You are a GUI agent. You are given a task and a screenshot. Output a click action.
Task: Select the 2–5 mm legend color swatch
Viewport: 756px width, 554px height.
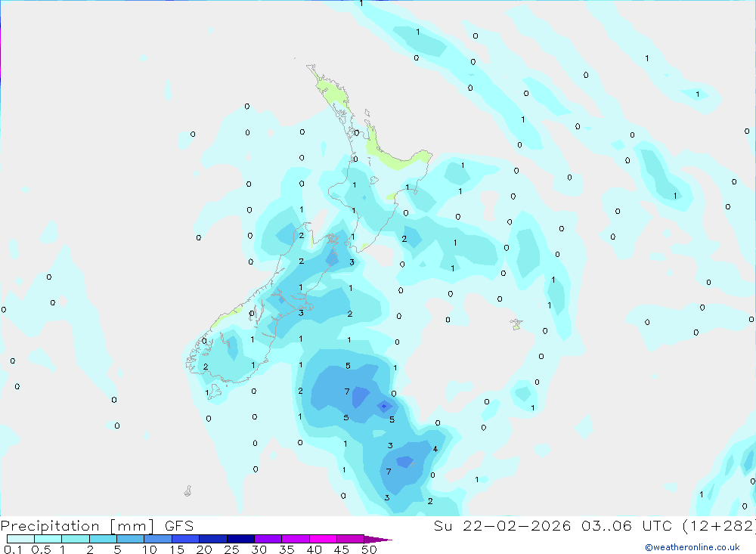[x=103, y=539]
